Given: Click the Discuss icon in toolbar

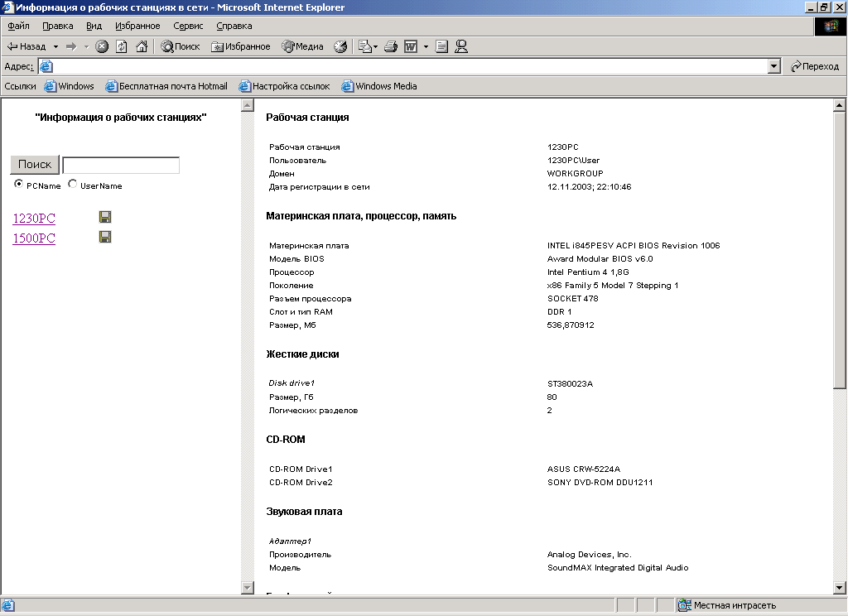Looking at the screenshot, I should 442,46.
